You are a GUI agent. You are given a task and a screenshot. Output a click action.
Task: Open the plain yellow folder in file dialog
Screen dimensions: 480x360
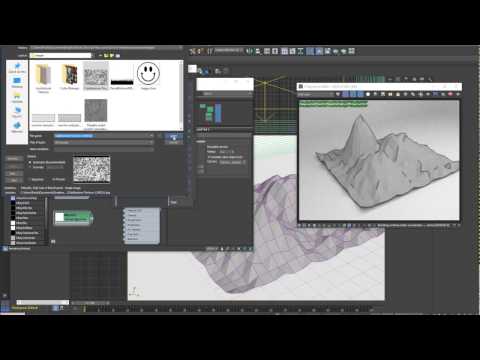click(x=43, y=75)
